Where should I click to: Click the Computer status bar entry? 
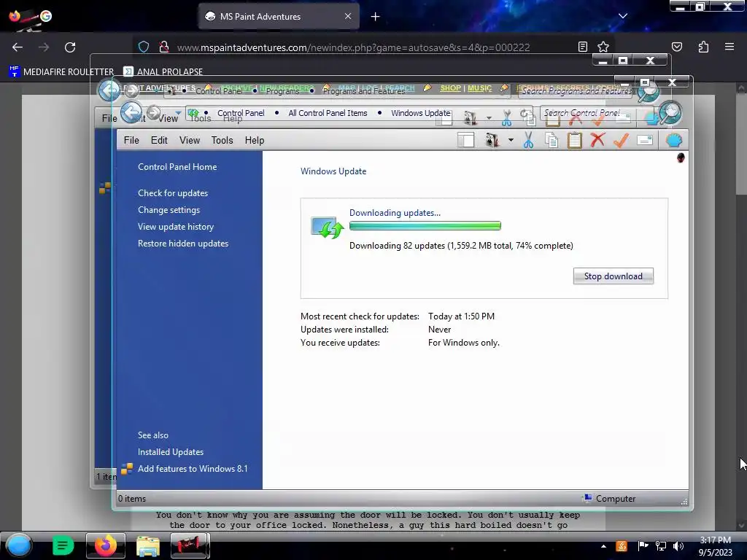pos(610,499)
